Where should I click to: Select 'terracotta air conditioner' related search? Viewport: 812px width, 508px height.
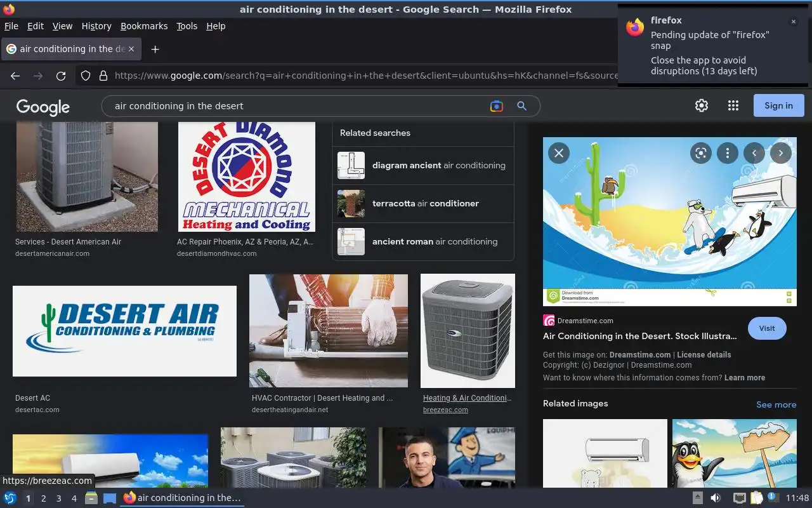tap(423, 204)
